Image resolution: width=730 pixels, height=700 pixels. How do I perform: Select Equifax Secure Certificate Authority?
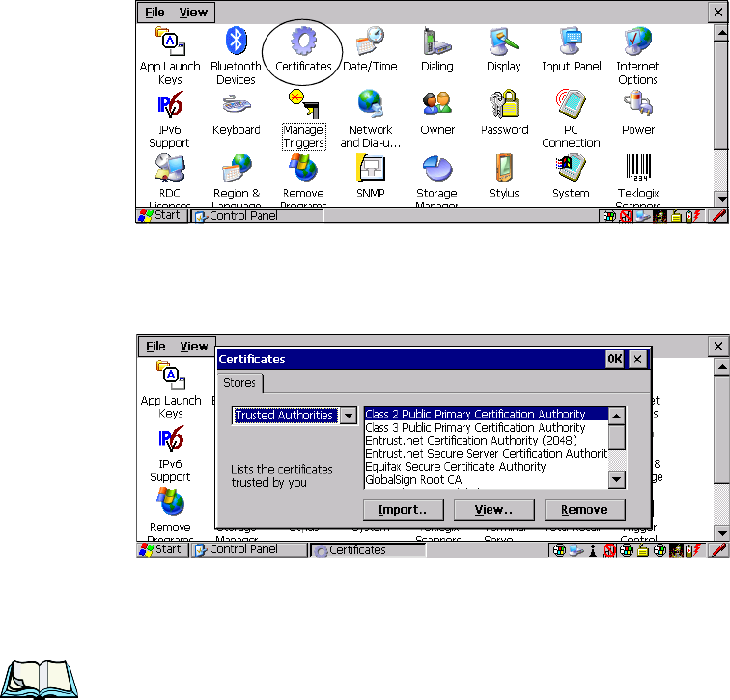[486, 466]
